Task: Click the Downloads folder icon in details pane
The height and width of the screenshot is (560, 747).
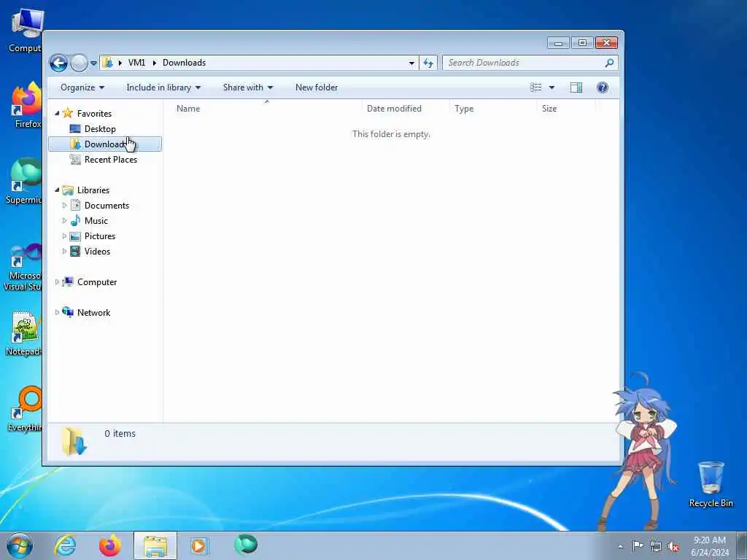Action: coord(74,441)
